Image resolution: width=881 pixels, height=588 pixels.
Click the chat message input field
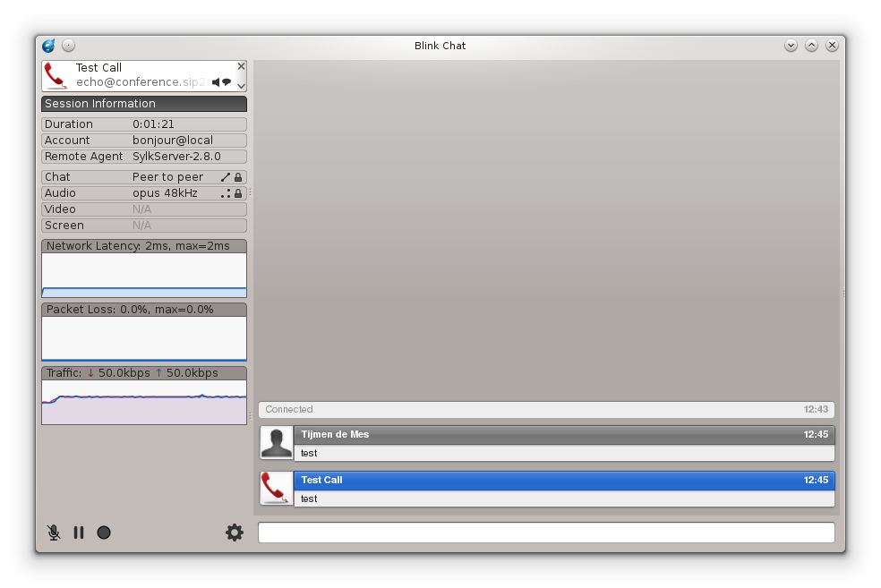[546, 533]
